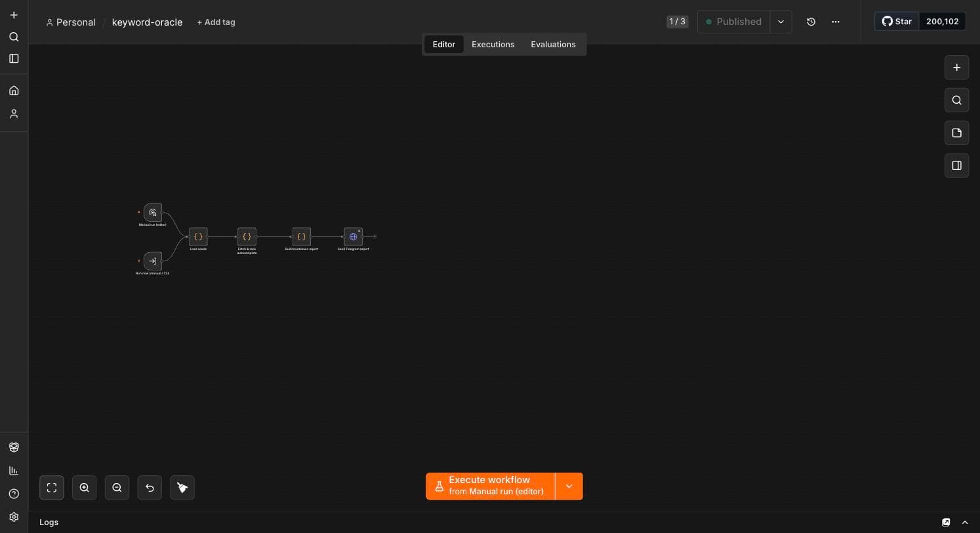Open the Published status dropdown arrow
Viewport: 980px width, 533px height.
781,22
